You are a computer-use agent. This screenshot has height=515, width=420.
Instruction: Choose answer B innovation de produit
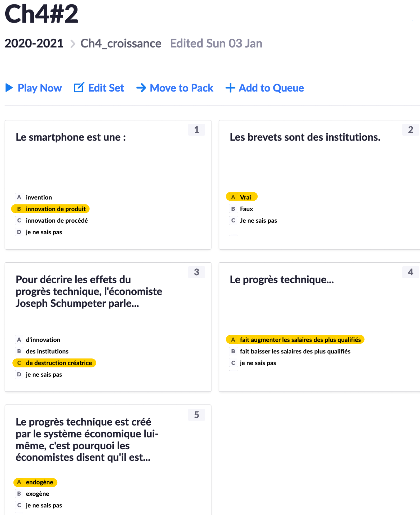(55, 209)
